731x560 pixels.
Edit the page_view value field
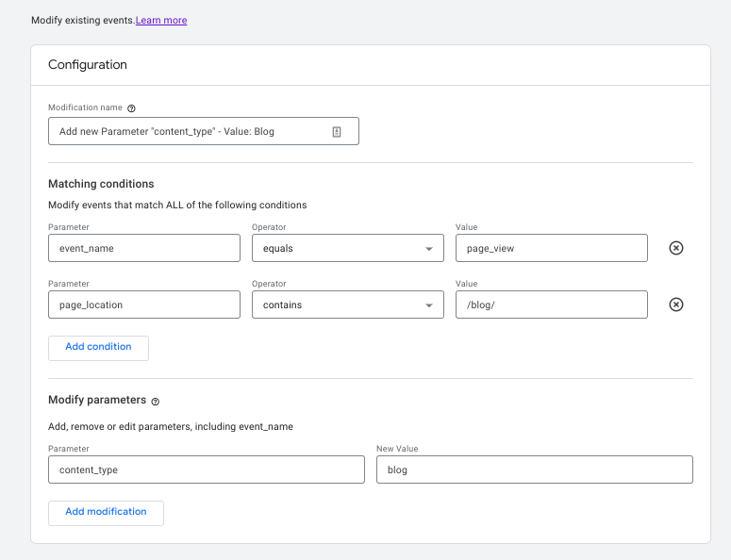click(552, 248)
